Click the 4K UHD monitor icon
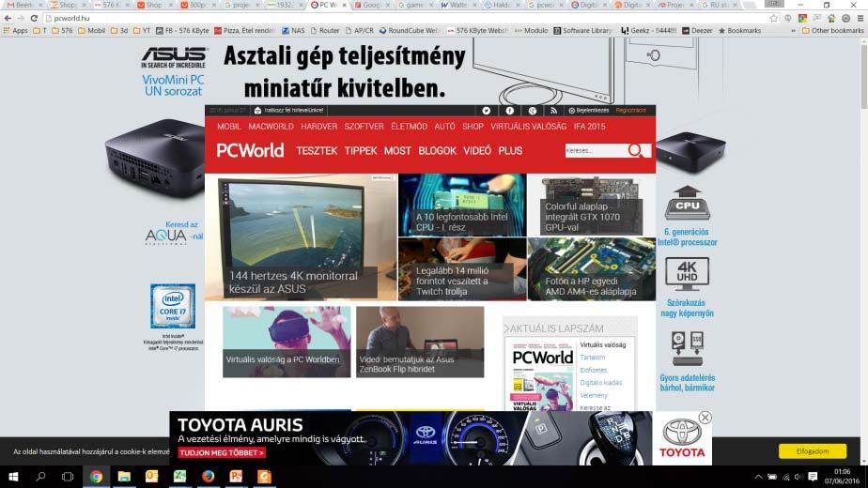The height and width of the screenshot is (488, 868). (x=687, y=274)
